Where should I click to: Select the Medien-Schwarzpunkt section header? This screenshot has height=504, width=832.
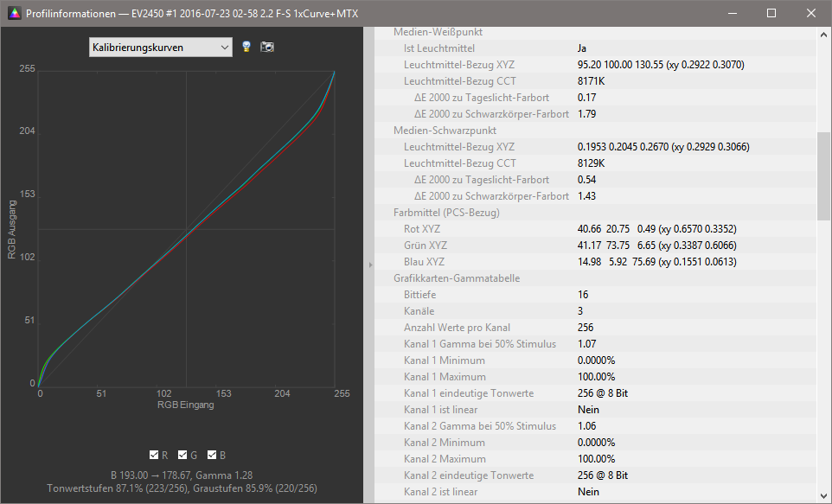(x=445, y=131)
